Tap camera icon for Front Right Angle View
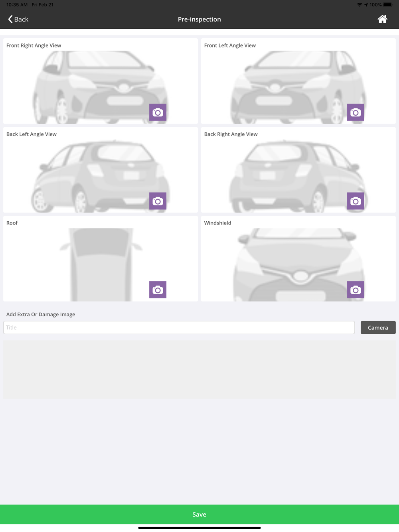 click(158, 112)
